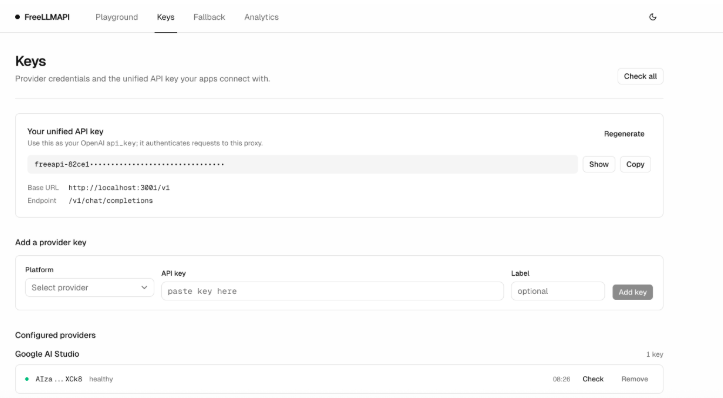Copy the unified API key
The height and width of the screenshot is (398, 723).
(635, 164)
